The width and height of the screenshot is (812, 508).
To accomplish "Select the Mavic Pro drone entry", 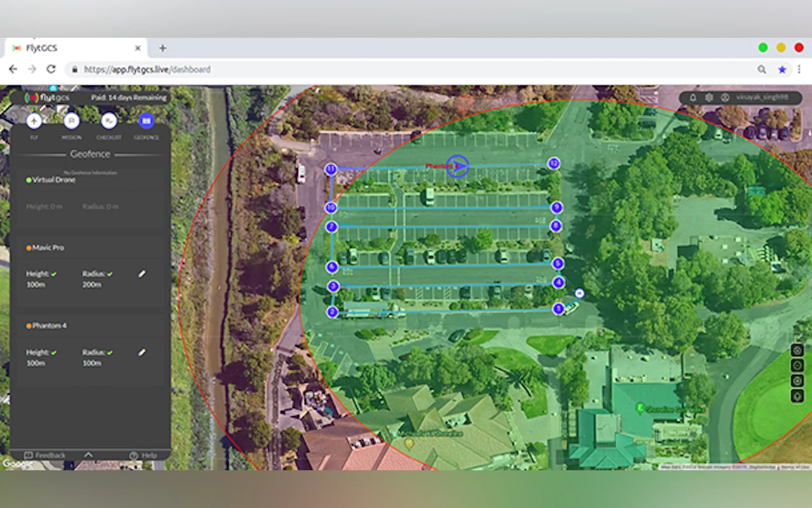I will [45, 248].
